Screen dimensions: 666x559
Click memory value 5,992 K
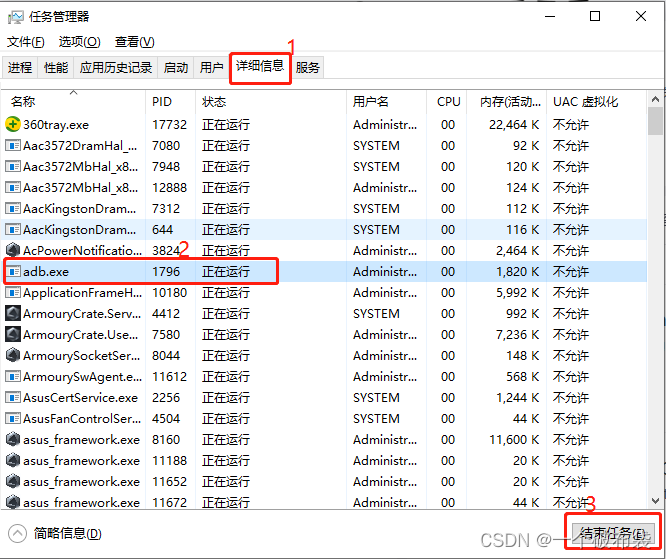click(517, 293)
